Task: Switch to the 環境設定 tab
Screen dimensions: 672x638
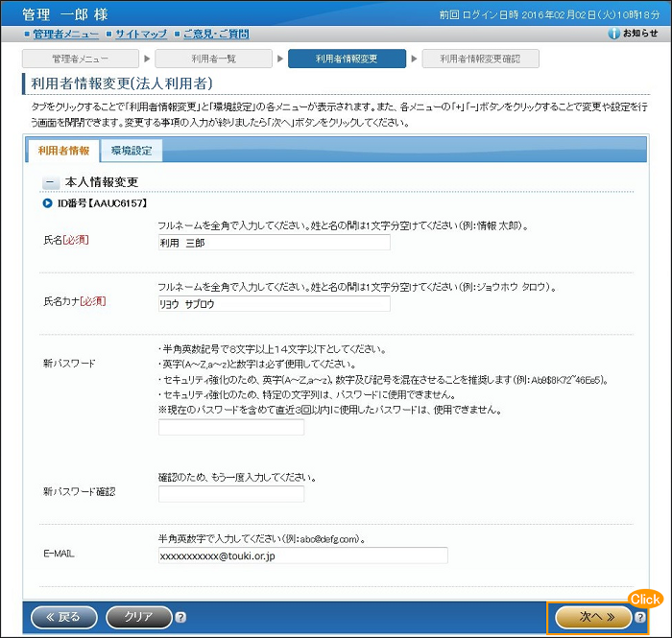Action: tap(132, 151)
